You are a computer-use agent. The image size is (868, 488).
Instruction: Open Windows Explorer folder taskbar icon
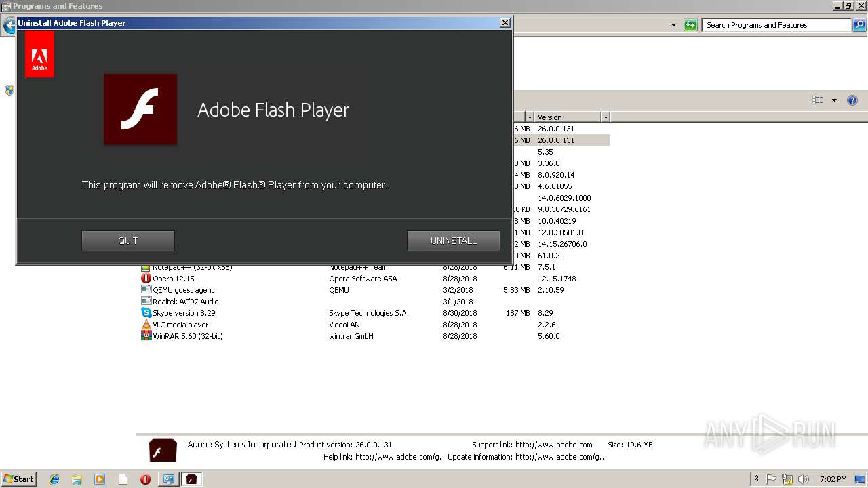click(77, 479)
